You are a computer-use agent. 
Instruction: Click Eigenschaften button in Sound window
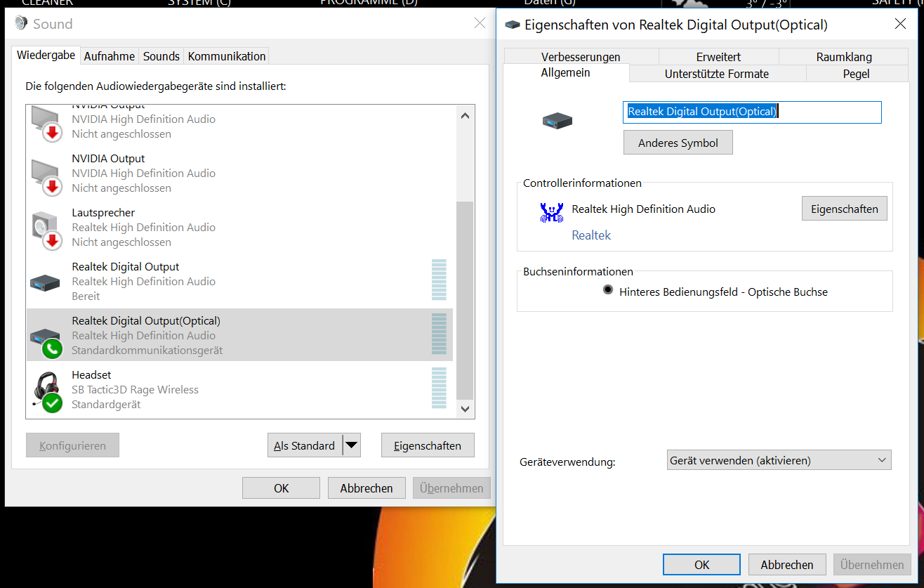click(428, 445)
